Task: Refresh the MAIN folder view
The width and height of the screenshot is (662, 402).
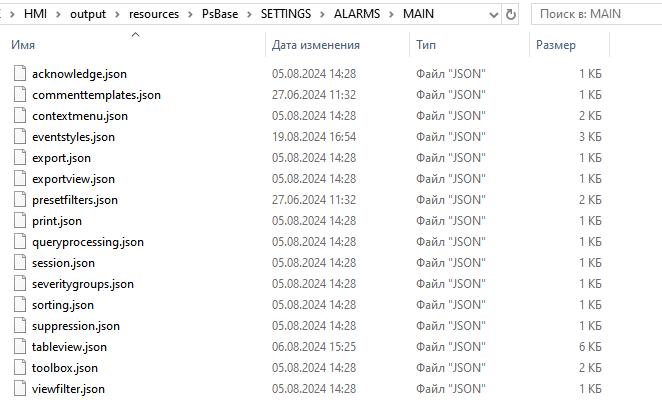Action: coord(512,15)
